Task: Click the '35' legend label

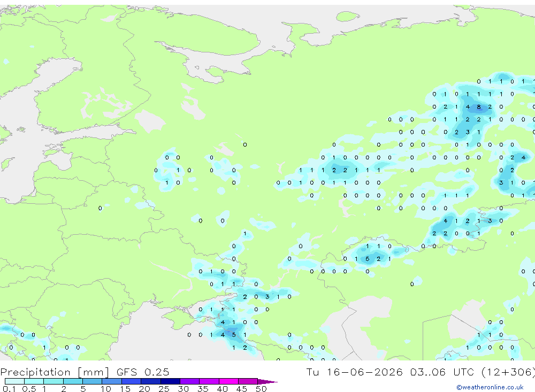Action: point(203,389)
